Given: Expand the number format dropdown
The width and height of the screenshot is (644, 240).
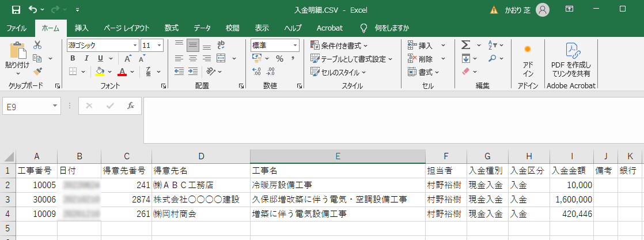Looking at the screenshot, I should tap(296, 45).
